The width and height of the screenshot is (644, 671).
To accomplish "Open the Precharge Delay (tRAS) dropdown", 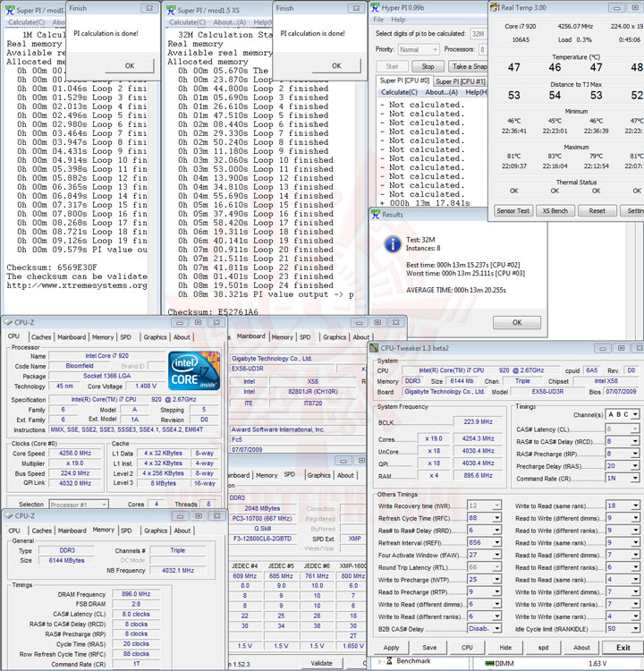I will pos(635,466).
